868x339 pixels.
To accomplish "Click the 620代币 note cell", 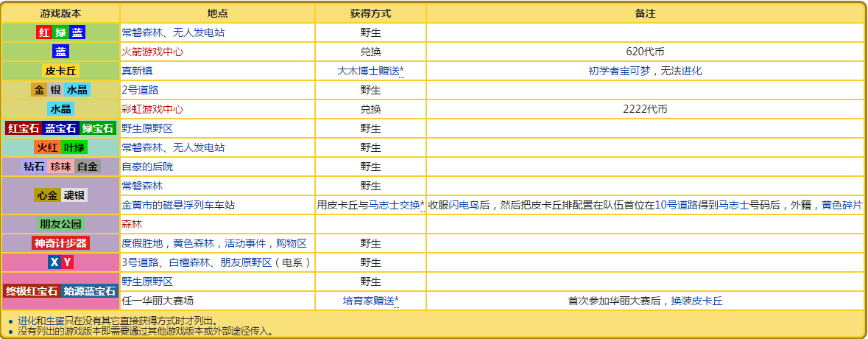I will 646,52.
